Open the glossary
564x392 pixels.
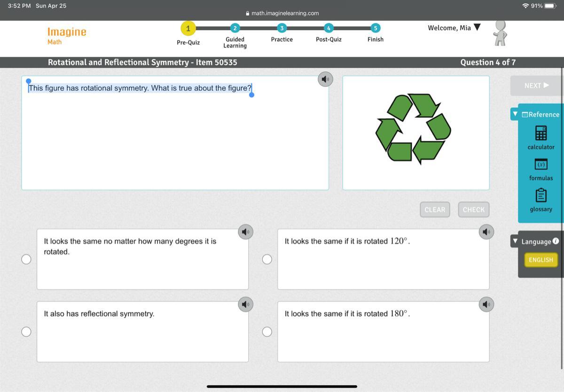click(541, 200)
